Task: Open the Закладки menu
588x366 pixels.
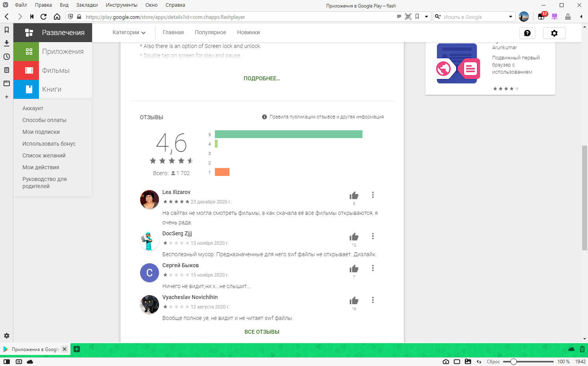Action: tap(87, 5)
